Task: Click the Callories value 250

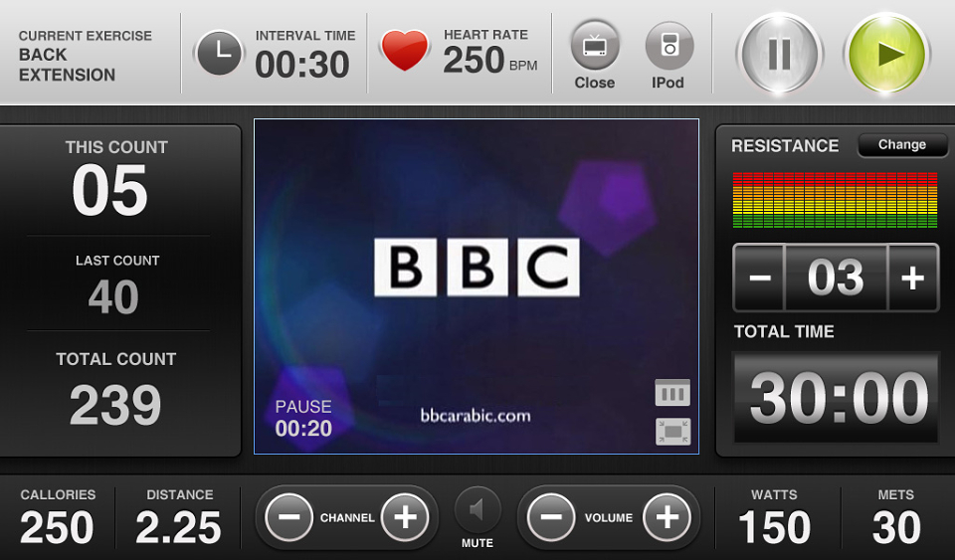Action: click(x=57, y=528)
